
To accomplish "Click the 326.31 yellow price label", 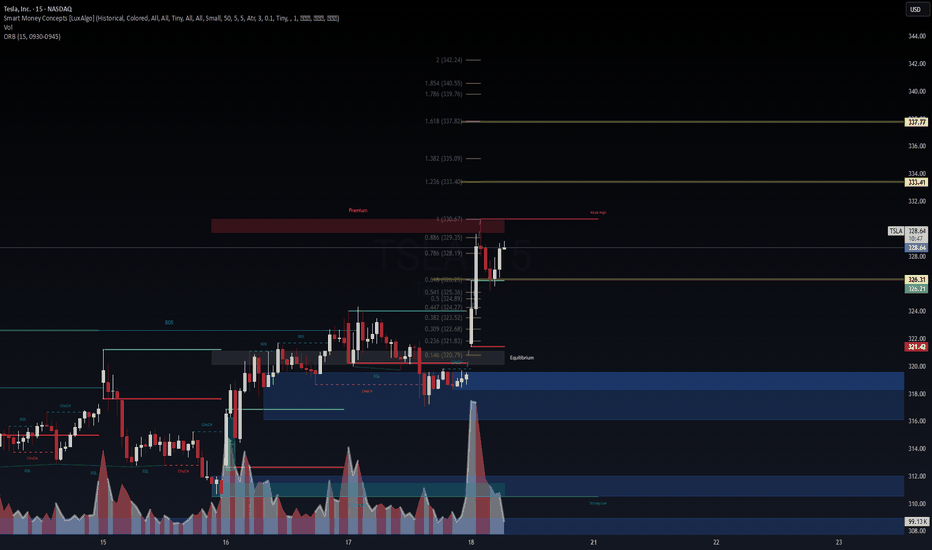I will (x=916, y=279).
